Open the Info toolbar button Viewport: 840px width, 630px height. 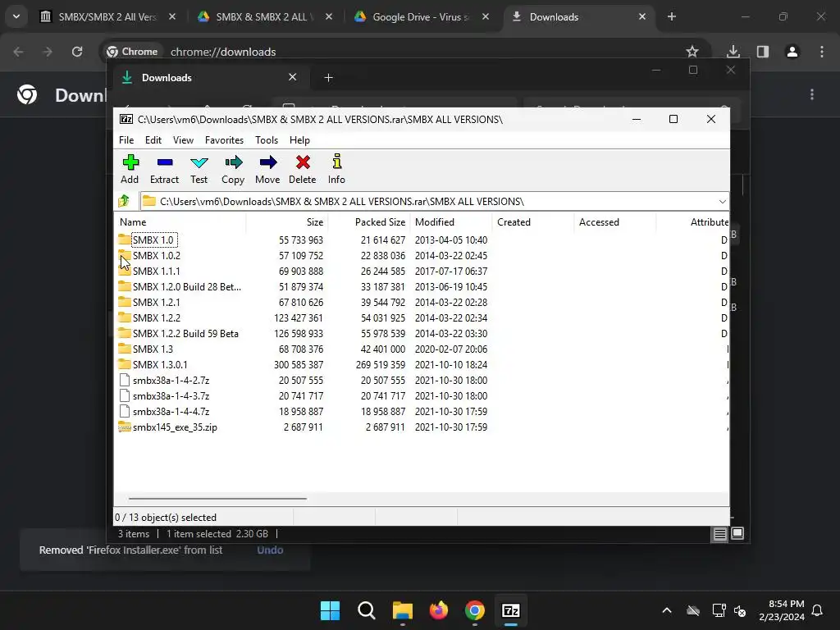tap(336, 169)
